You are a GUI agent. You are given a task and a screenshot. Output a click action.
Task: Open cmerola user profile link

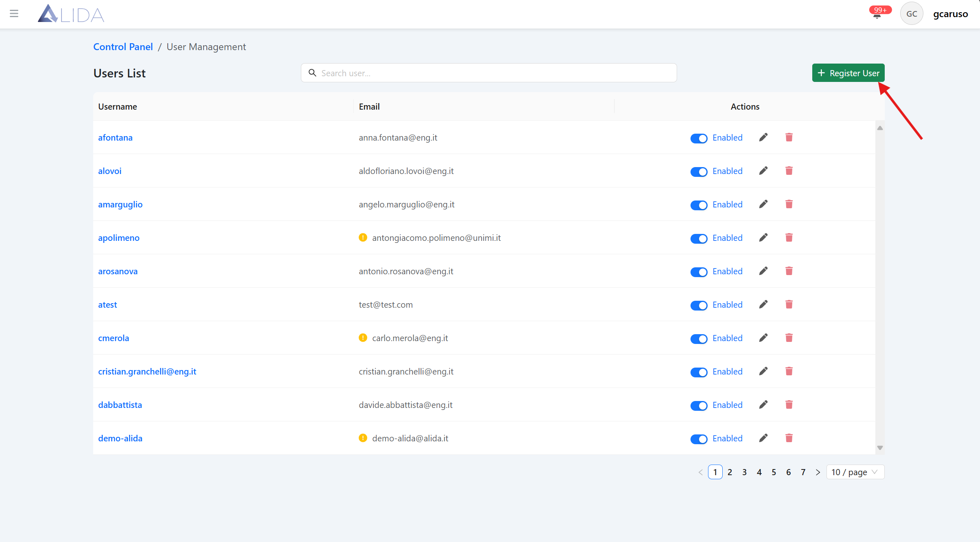[114, 338]
